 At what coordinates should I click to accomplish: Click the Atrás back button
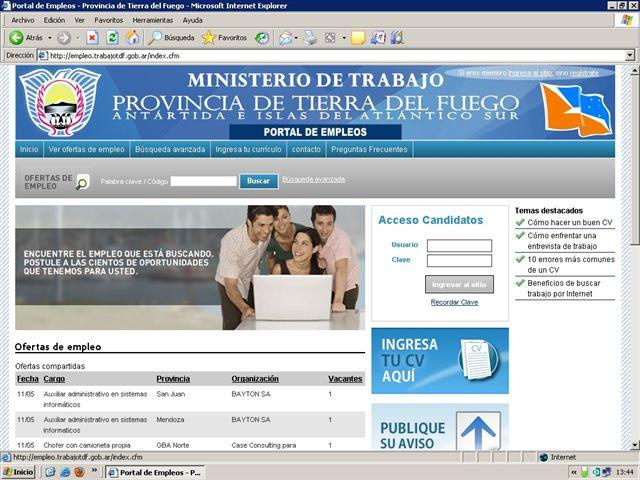(x=26, y=38)
